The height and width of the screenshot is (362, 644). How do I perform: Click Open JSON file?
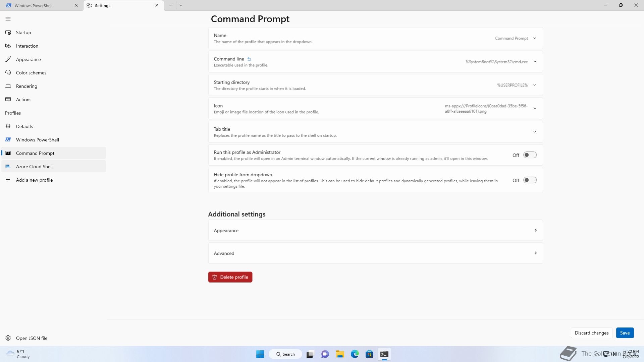(x=54, y=338)
